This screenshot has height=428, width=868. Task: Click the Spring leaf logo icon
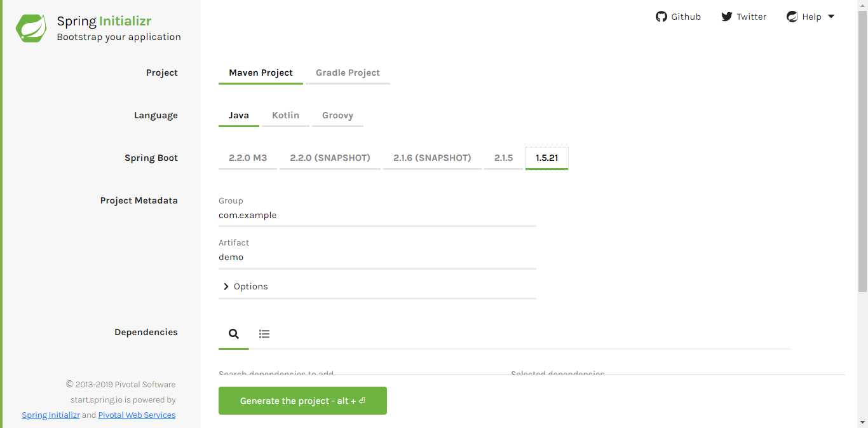[x=31, y=28]
